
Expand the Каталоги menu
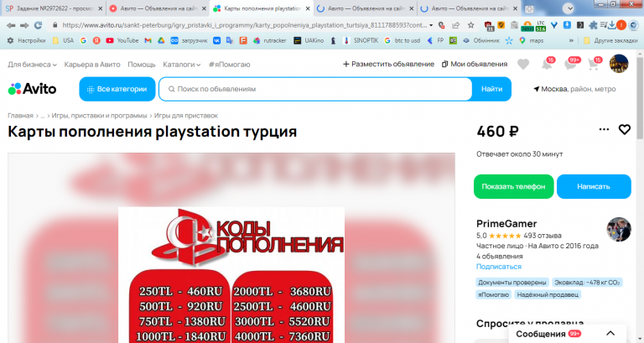tap(181, 65)
